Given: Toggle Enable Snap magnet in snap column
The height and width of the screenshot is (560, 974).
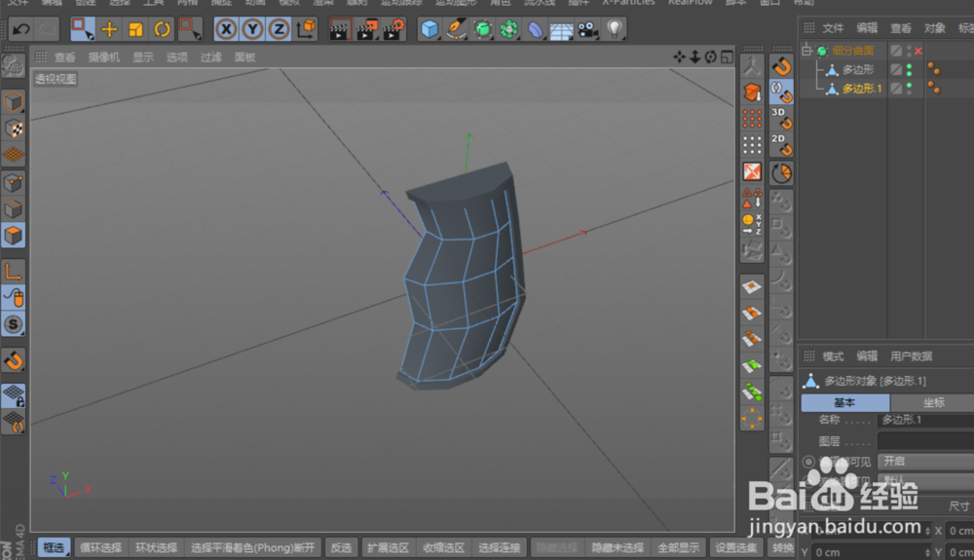Looking at the screenshot, I should pyautogui.click(x=781, y=66).
